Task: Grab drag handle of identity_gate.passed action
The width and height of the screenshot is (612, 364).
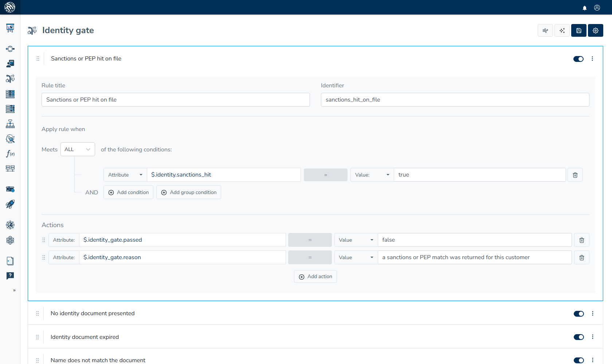Action: point(44,240)
